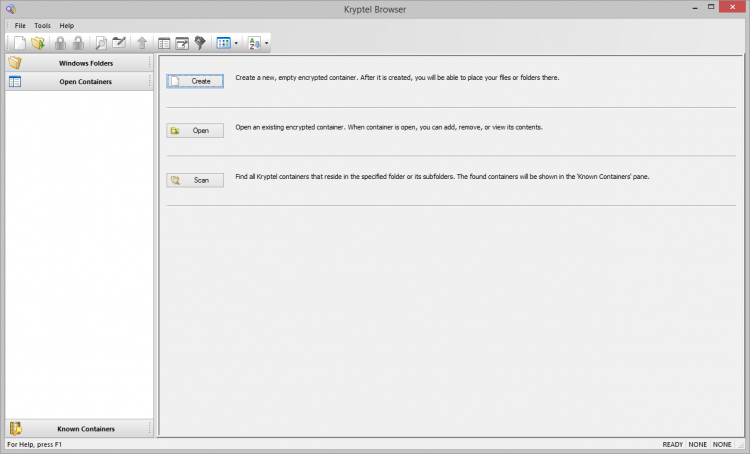Open the Tools menu
The width and height of the screenshot is (750, 454).
[43, 25]
